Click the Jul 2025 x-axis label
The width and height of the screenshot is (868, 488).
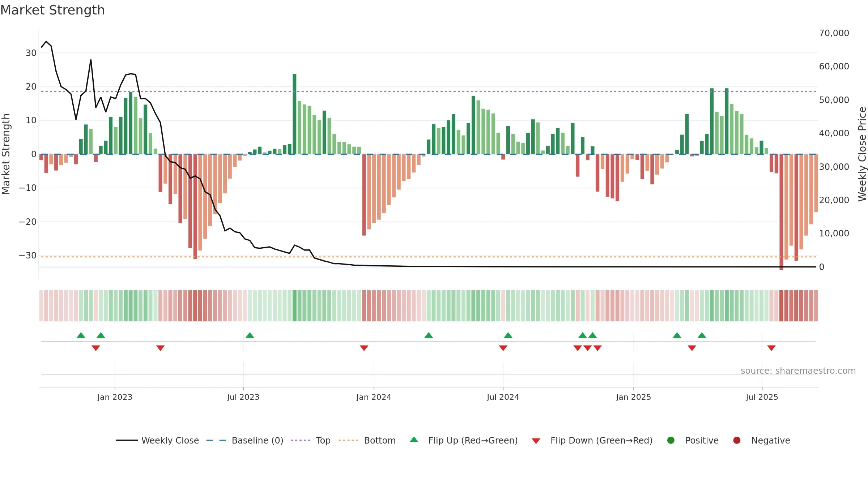click(x=762, y=397)
